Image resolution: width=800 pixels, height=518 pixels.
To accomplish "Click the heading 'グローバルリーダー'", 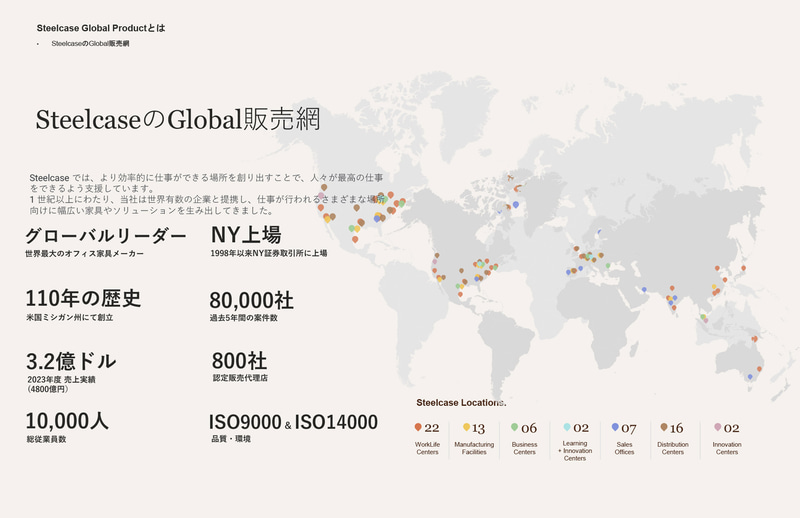I will click(x=106, y=236).
